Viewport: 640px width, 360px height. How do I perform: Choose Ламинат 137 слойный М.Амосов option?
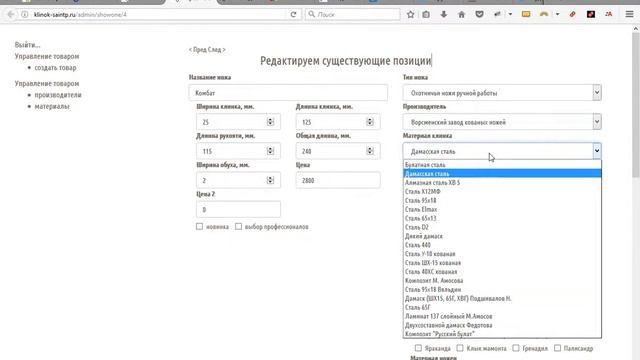pos(502,316)
